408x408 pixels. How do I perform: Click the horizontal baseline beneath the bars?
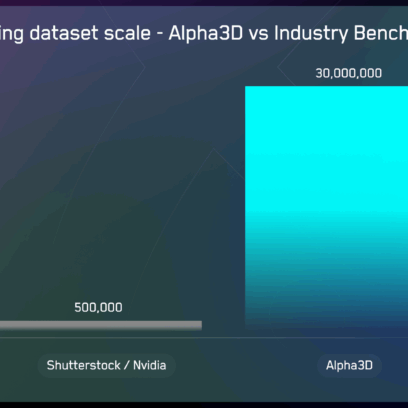(204, 337)
